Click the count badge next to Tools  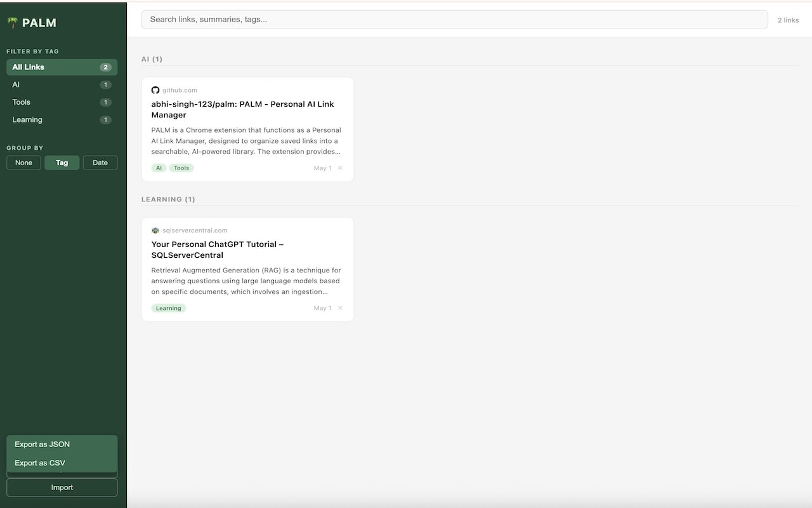tap(105, 102)
